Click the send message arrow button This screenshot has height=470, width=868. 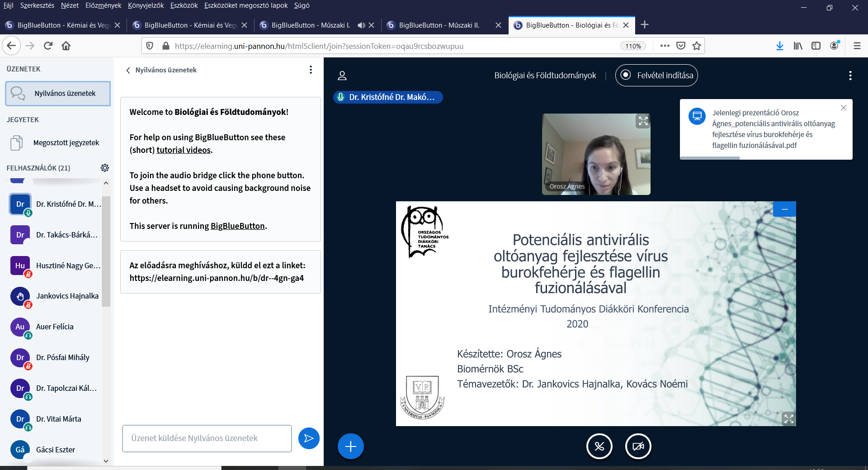coord(309,438)
